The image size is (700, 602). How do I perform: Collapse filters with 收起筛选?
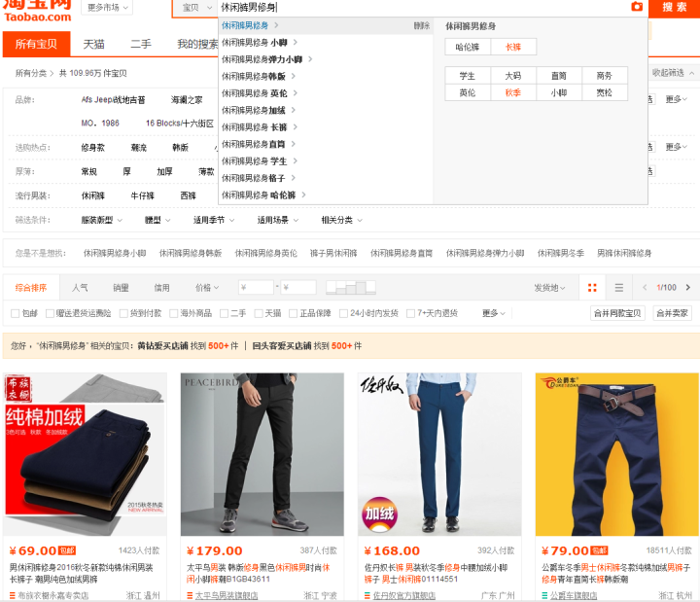pyautogui.click(x=673, y=72)
